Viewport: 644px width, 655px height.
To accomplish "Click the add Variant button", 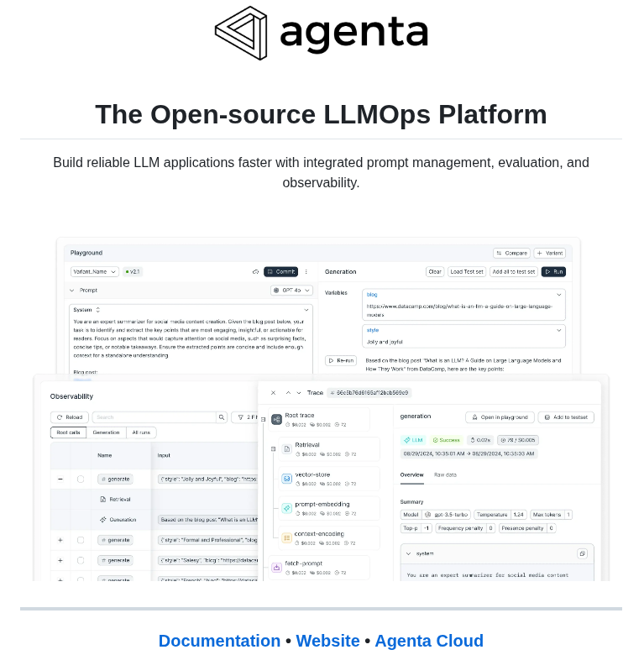I will (550, 253).
